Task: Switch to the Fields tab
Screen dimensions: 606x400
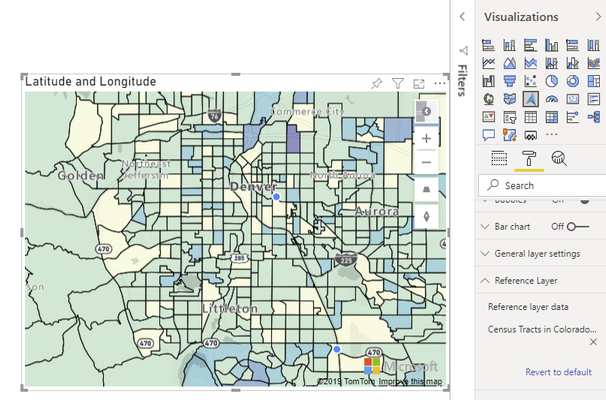Action: click(499, 158)
